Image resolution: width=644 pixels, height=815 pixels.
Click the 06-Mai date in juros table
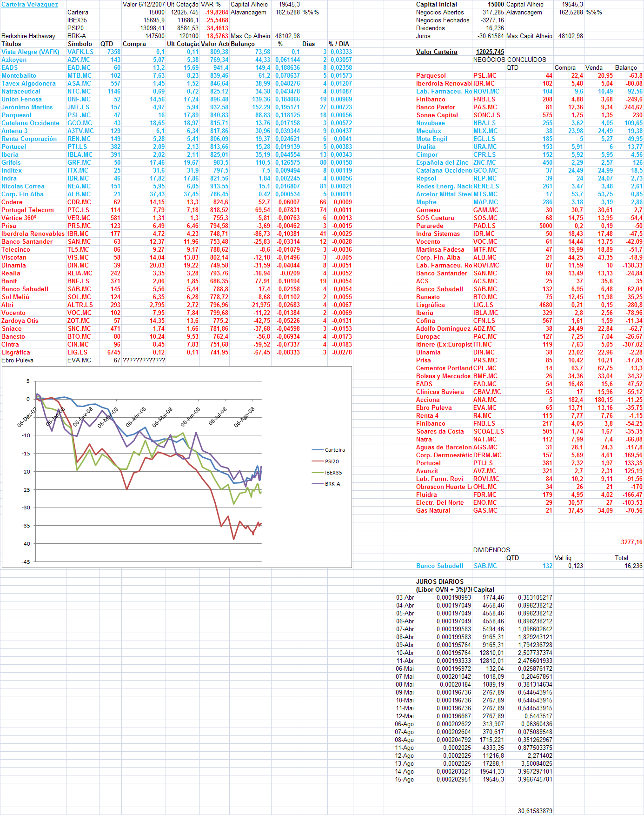[x=405, y=669]
